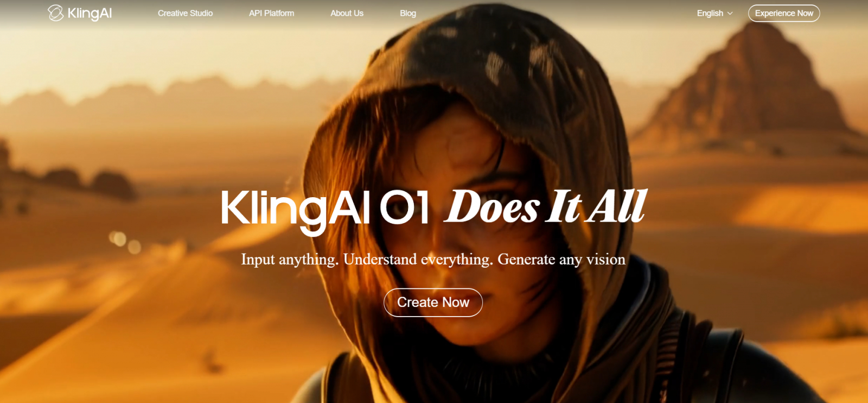
Task: Open the Creative Studio menu item
Action: (x=185, y=13)
